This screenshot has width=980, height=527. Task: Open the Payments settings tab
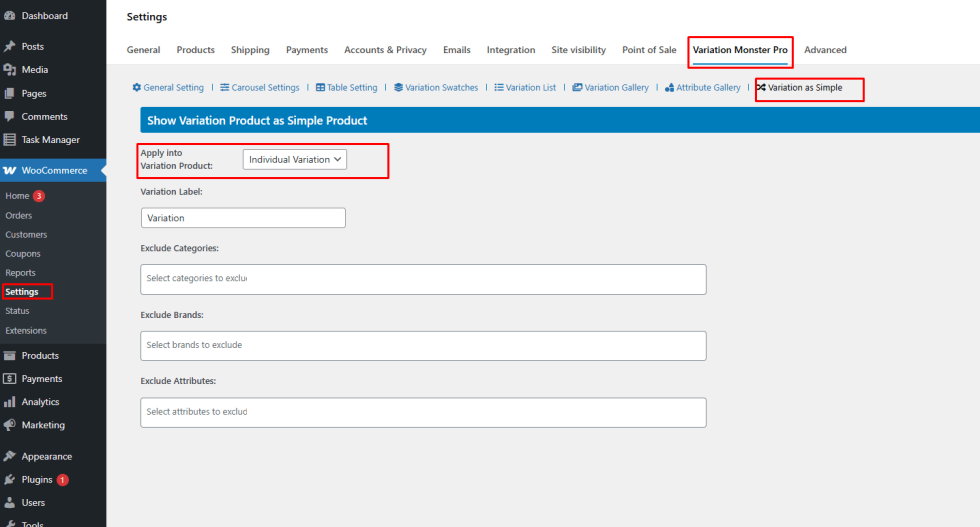click(x=307, y=50)
